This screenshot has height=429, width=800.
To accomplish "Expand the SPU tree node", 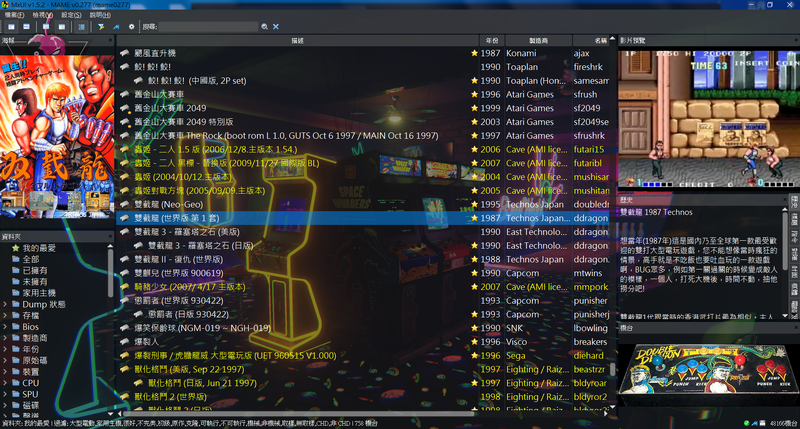I will click(x=5, y=394).
